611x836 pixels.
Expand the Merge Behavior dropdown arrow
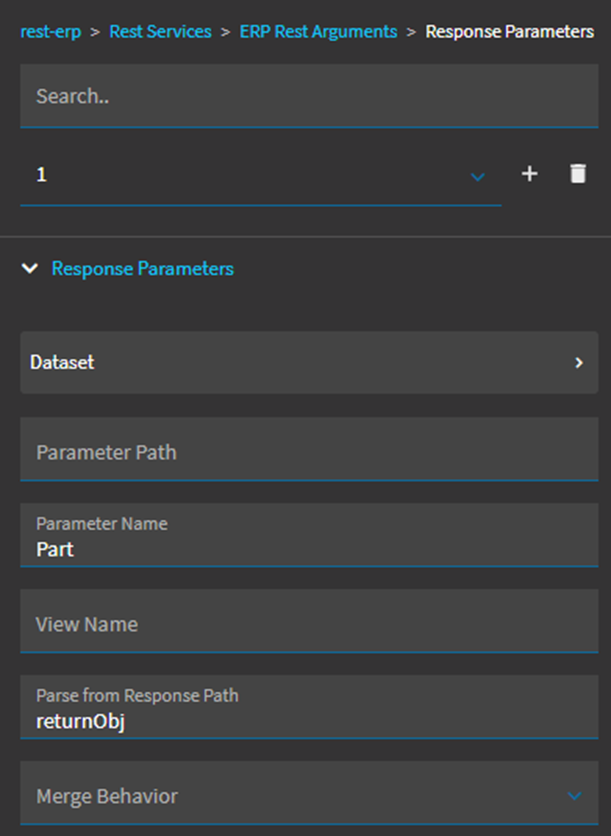point(574,796)
